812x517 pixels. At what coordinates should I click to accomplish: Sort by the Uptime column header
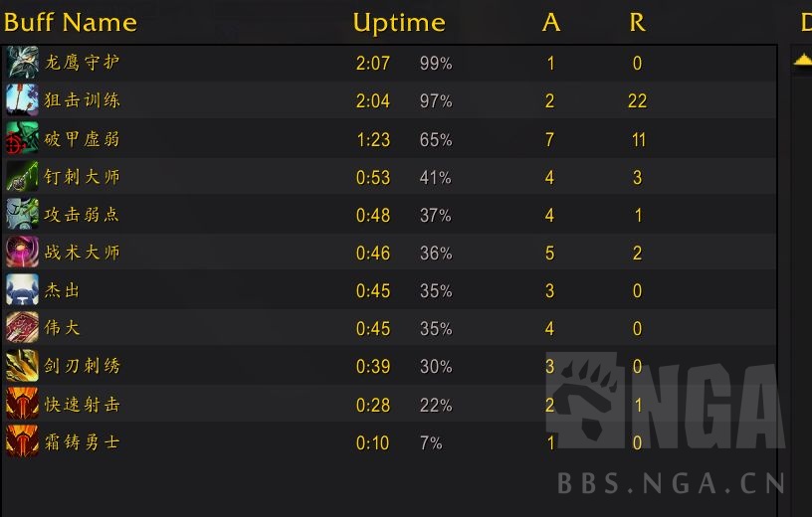[x=399, y=22]
